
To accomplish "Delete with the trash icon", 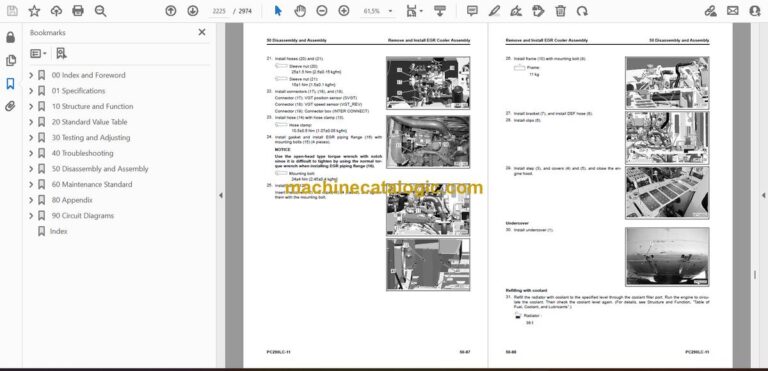I will (560, 11).
